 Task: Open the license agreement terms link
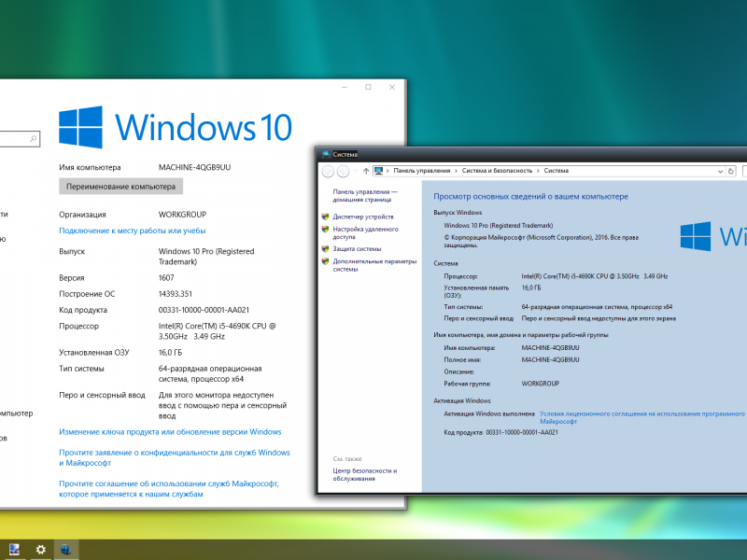click(x=643, y=417)
